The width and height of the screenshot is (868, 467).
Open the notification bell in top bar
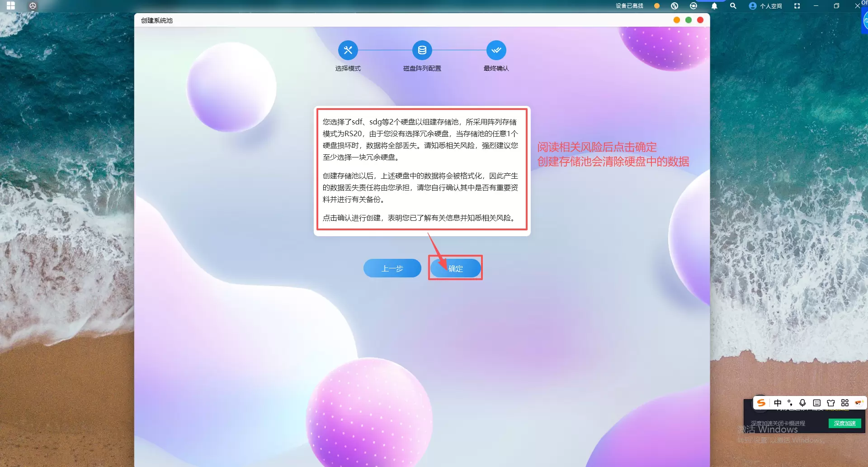(x=714, y=6)
